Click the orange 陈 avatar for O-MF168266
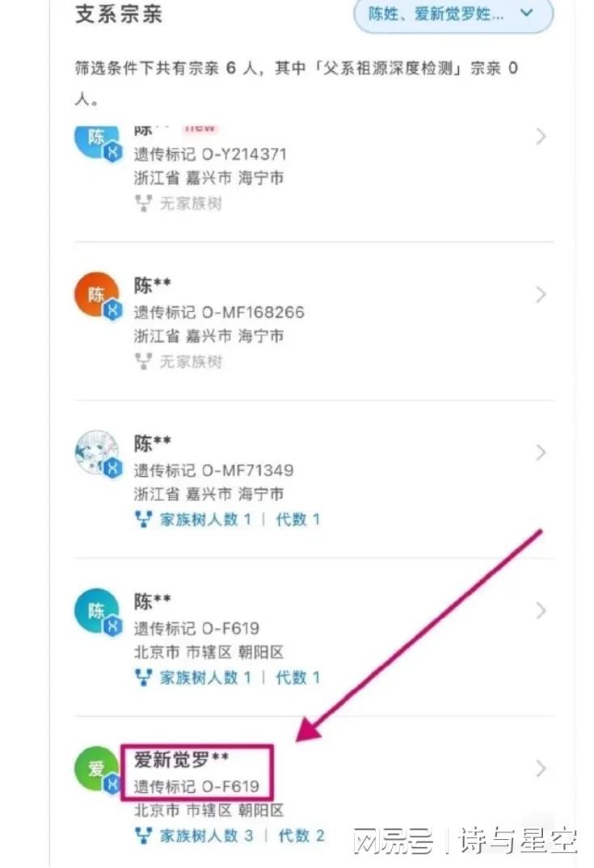The height and width of the screenshot is (868, 594). coord(96,295)
